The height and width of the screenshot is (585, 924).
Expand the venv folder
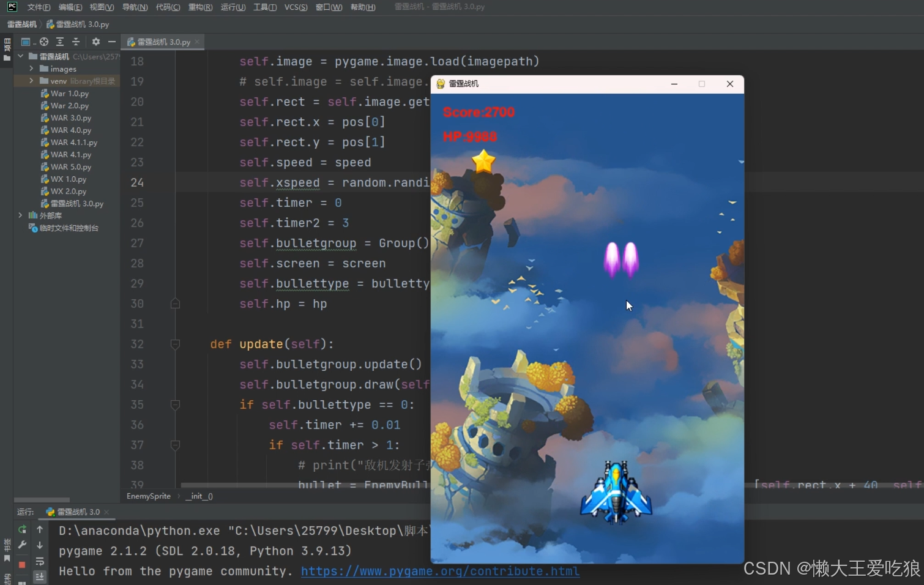click(x=31, y=81)
